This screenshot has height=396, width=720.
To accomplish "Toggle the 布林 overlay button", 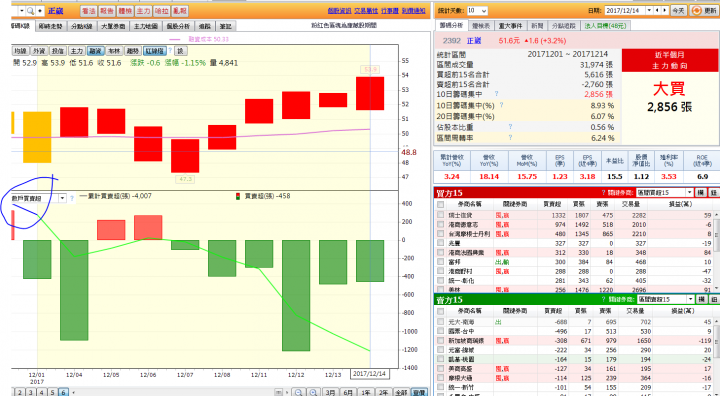I will click(114, 51).
